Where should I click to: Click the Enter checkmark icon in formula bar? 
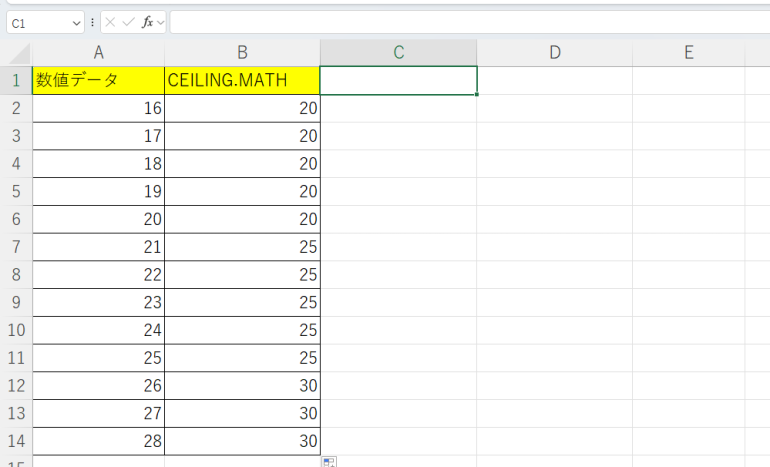tap(128, 22)
